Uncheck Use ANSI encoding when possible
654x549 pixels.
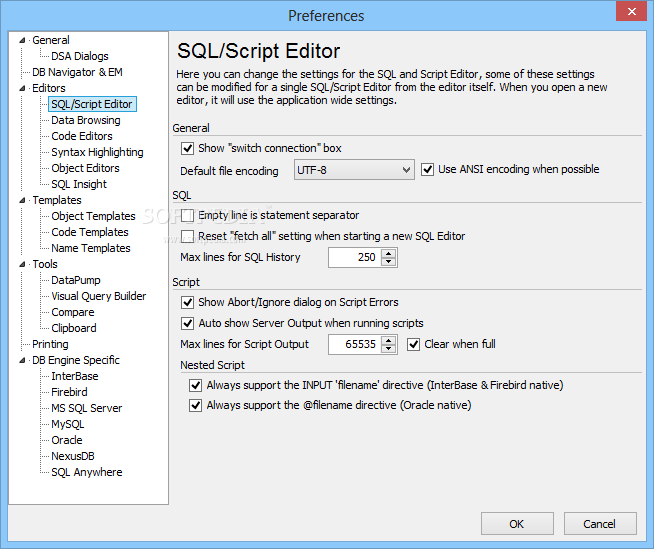427,169
